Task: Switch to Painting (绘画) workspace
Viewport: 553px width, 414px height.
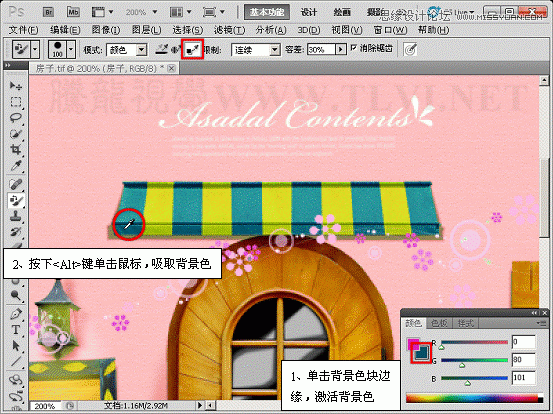Action: (342, 12)
